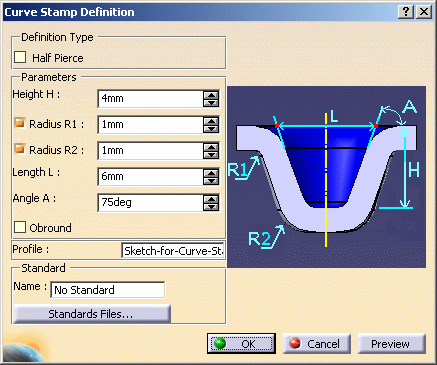Decrease Height H with the down arrow

pyautogui.click(x=211, y=103)
